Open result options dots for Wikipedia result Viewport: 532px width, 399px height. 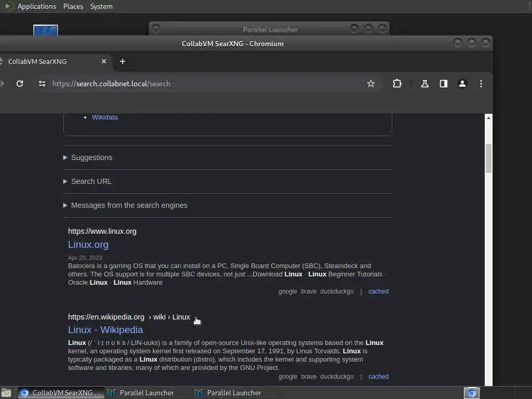[x=361, y=377]
